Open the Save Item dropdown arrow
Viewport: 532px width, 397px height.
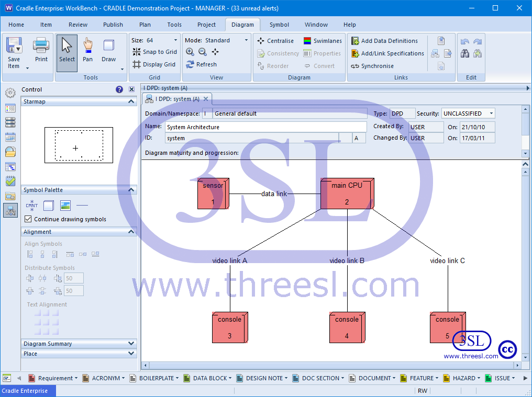27,68
